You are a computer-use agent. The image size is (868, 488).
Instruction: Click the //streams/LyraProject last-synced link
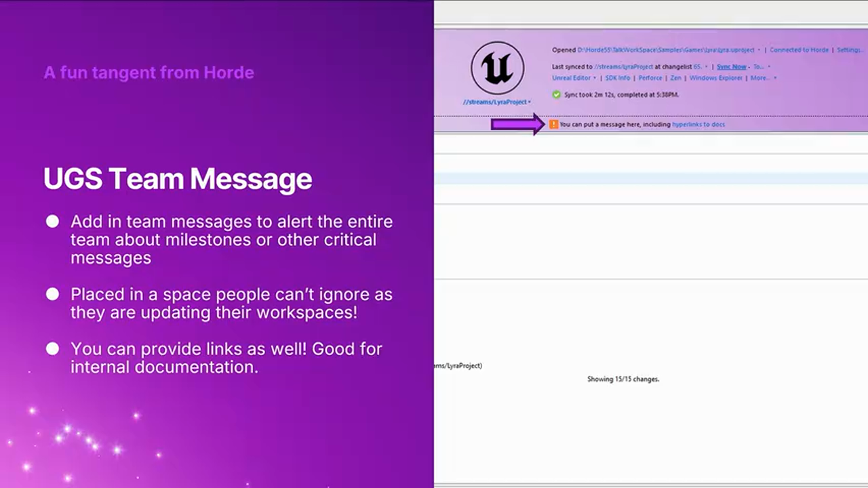pyautogui.click(x=624, y=66)
